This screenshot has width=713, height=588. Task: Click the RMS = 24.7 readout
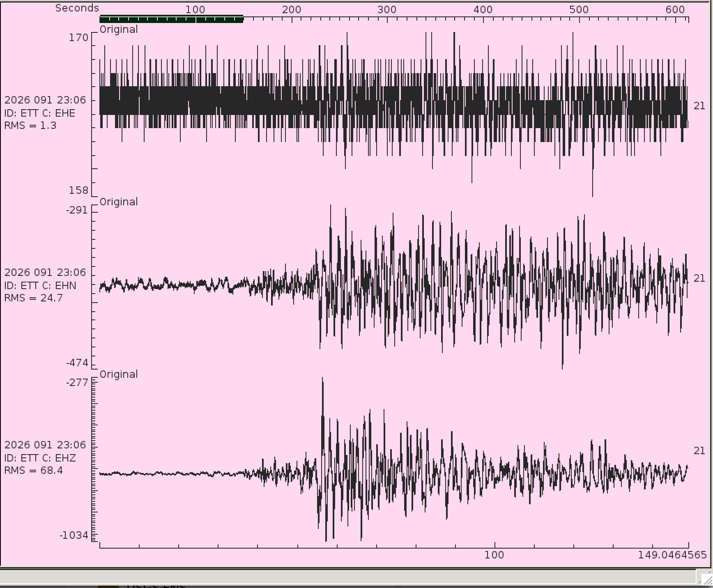click(x=34, y=298)
